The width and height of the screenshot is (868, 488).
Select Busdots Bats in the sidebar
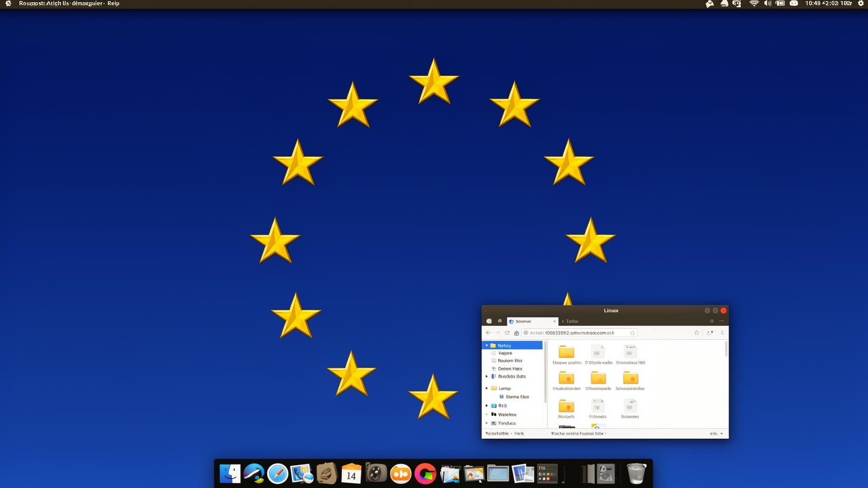[x=512, y=376]
